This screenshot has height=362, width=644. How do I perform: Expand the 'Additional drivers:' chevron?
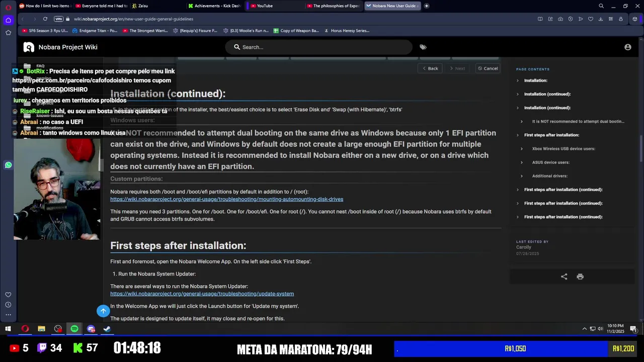click(521, 176)
